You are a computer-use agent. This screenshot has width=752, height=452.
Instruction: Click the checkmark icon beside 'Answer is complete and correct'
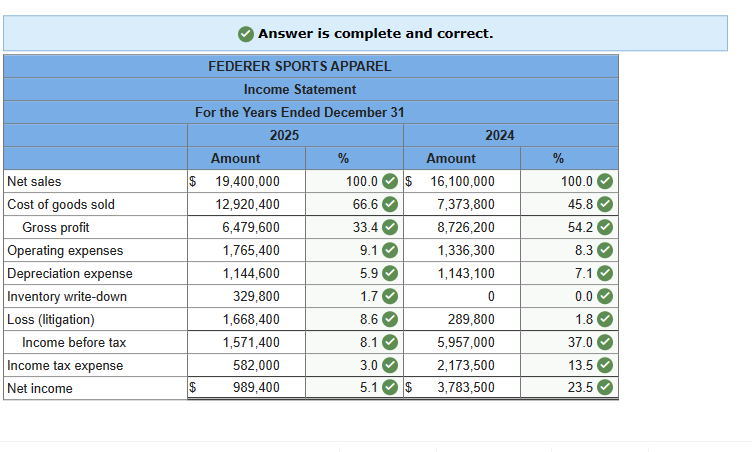point(246,34)
